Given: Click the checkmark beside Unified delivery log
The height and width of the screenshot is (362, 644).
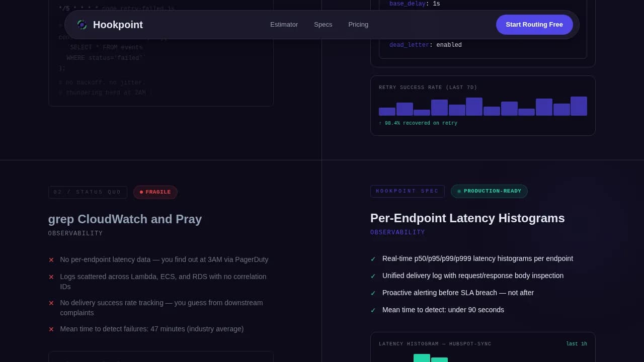Looking at the screenshot, I should (x=373, y=276).
